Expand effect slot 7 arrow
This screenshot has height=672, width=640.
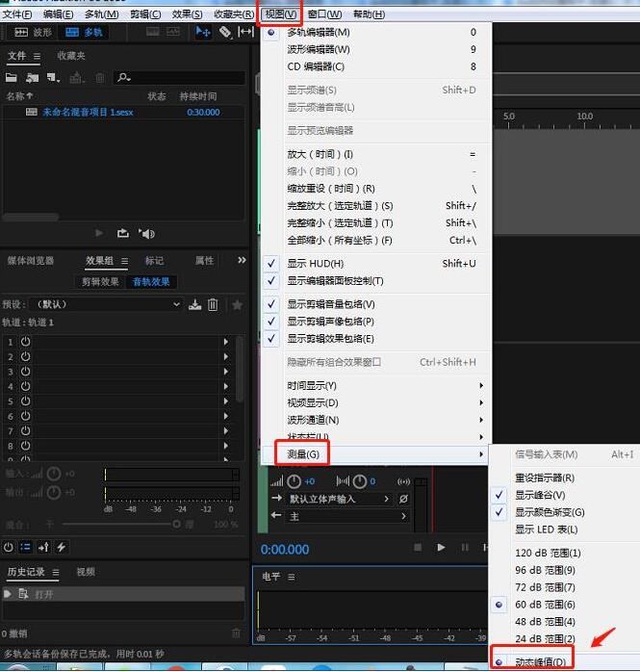(226, 430)
